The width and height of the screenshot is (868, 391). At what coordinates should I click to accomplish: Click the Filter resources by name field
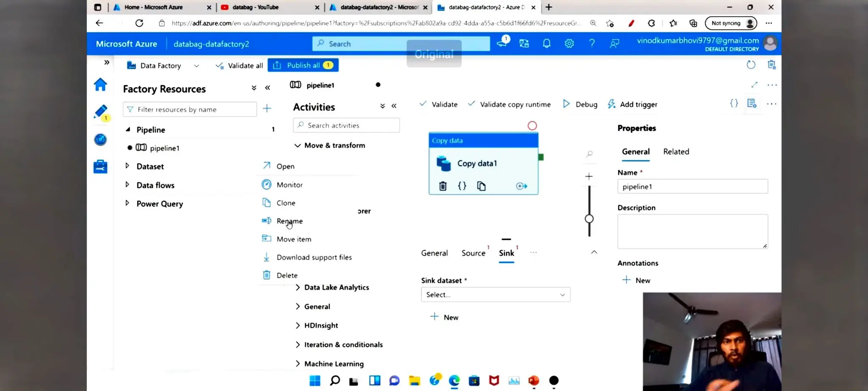[190, 109]
